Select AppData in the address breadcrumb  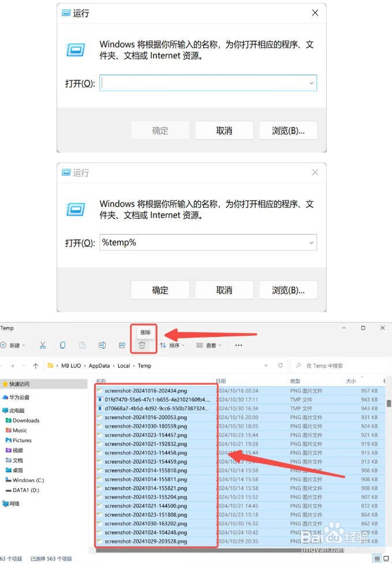[x=99, y=365]
